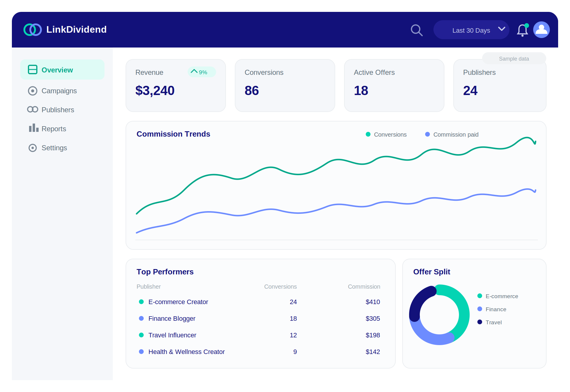Viewport: 570px width, 392px height.
Task: Click the Publishers linked-rings icon
Action: point(33,110)
